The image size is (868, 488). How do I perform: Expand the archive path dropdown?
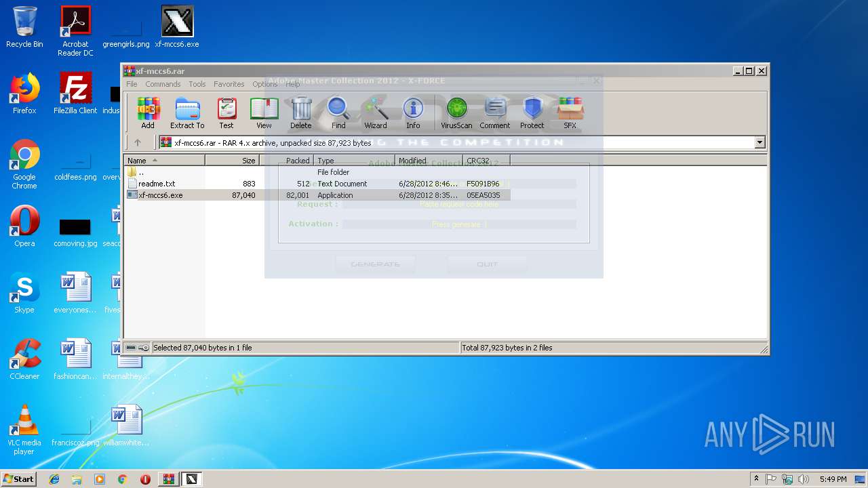[x=759, y=142]
